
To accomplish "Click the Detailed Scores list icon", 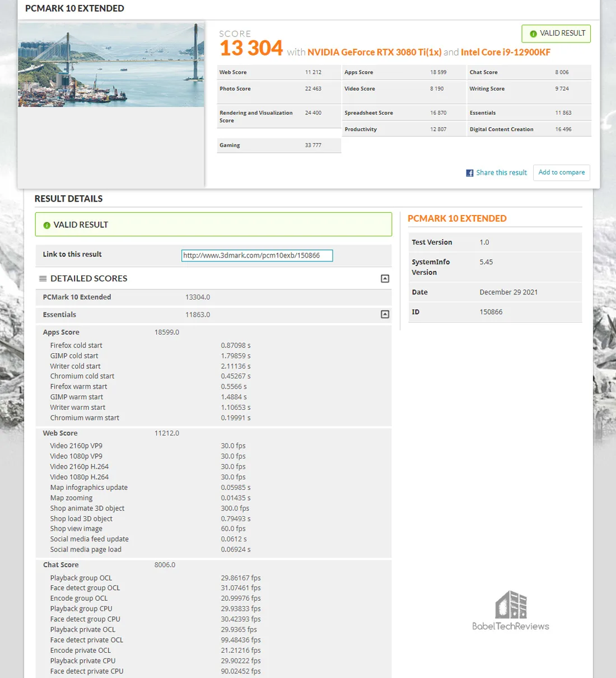I will [x=43, y=279].
